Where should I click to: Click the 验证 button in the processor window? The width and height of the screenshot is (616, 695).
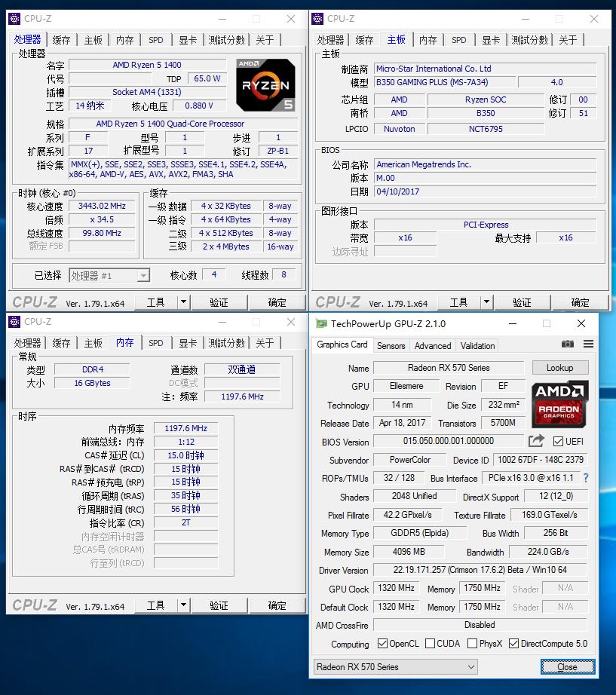point(219,302)
